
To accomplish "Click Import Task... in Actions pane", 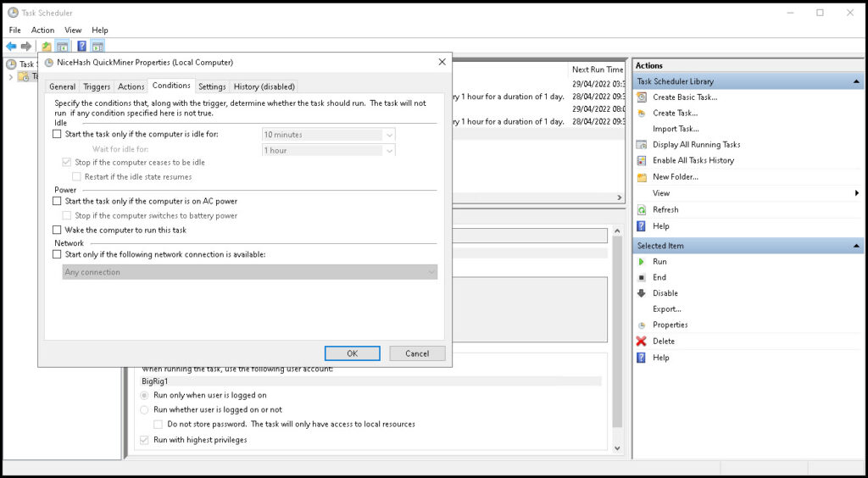I will 676,129.
